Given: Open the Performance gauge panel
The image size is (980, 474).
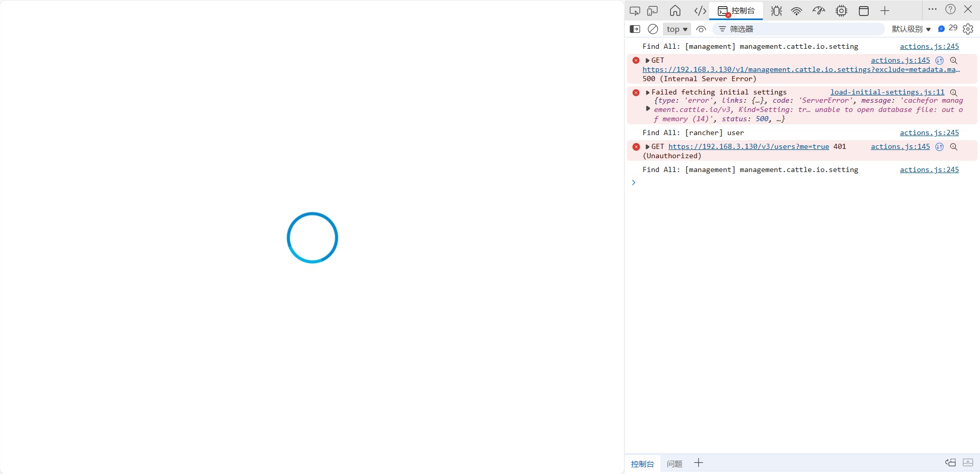Looking at the screenshot, I should (819, 11).
